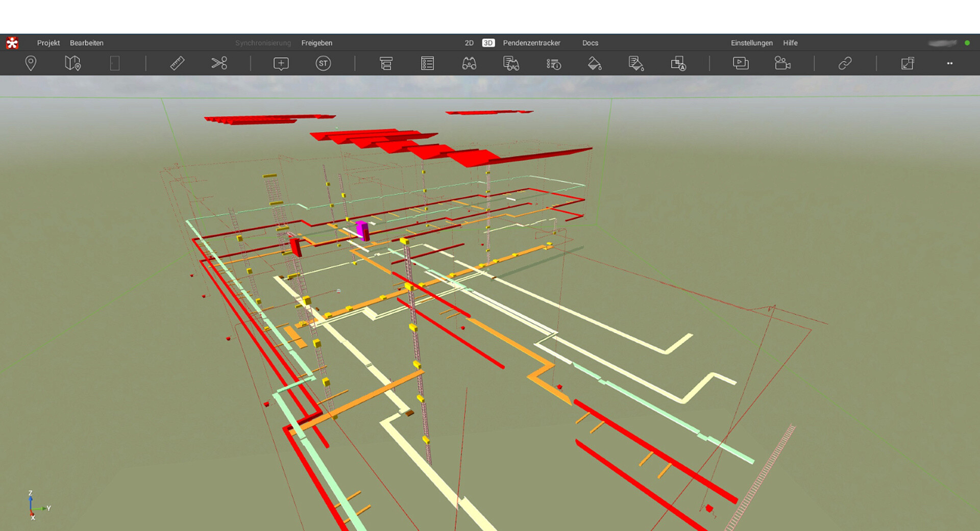Image resolution: width=980 pixels, height=531 pixels.
Task: Select the paint bucket color fill tool
Action: point(595,63)
